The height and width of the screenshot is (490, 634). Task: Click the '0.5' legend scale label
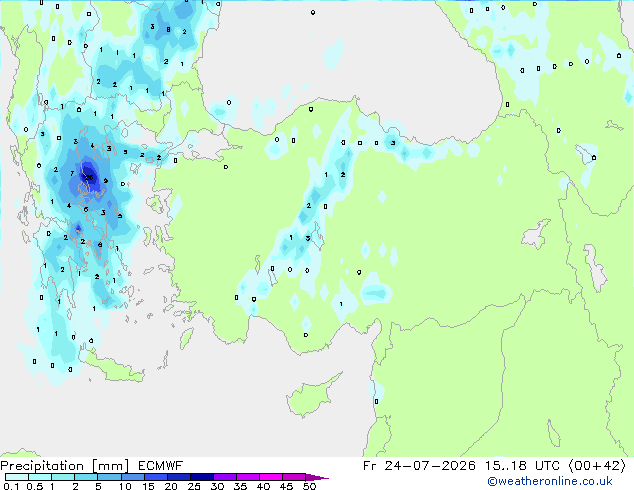pos(35,486)
